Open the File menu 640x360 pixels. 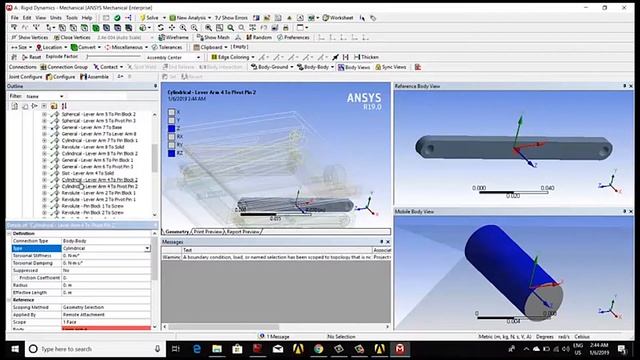(15, 18)
